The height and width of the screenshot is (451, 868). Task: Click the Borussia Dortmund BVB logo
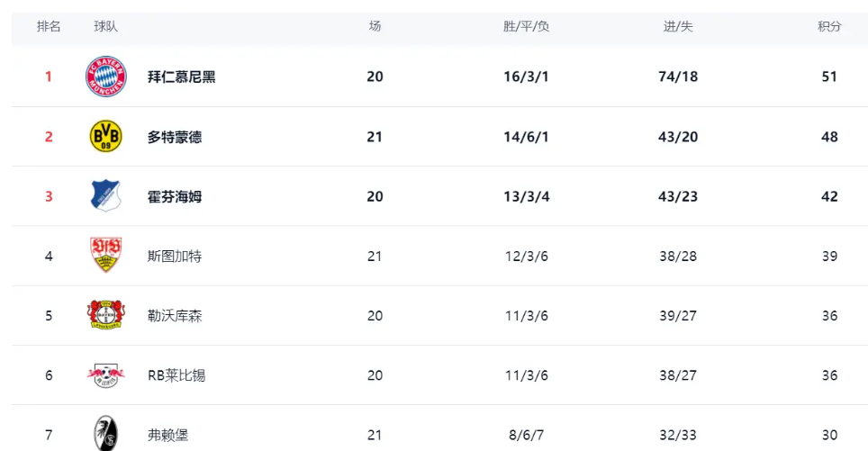pyautogui.click(x=105, y=137)
